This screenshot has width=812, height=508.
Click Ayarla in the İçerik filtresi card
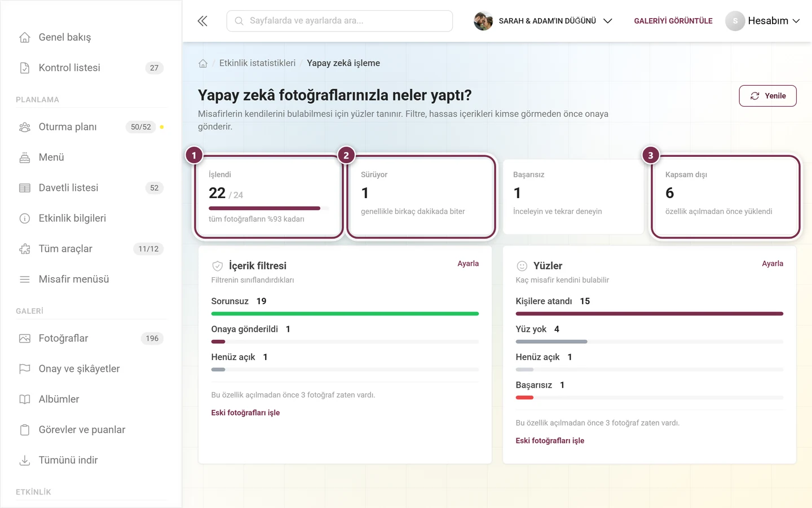(468, 264)
